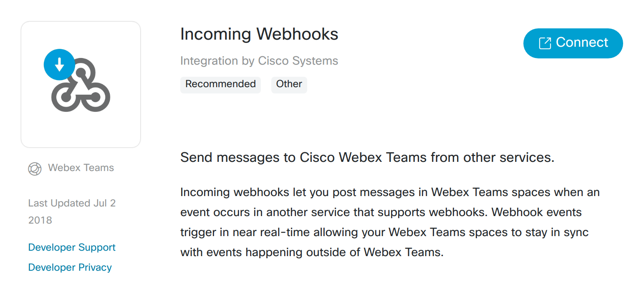The image size is (644, 292).
Task: Click Integration by Cisco Systems text
Action: tap(259, 61)
